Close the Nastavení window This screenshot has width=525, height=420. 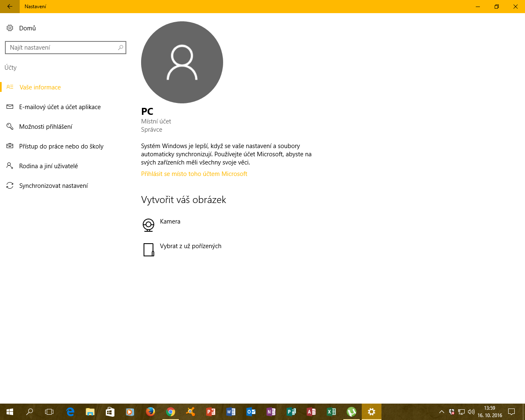coord(516,7)
